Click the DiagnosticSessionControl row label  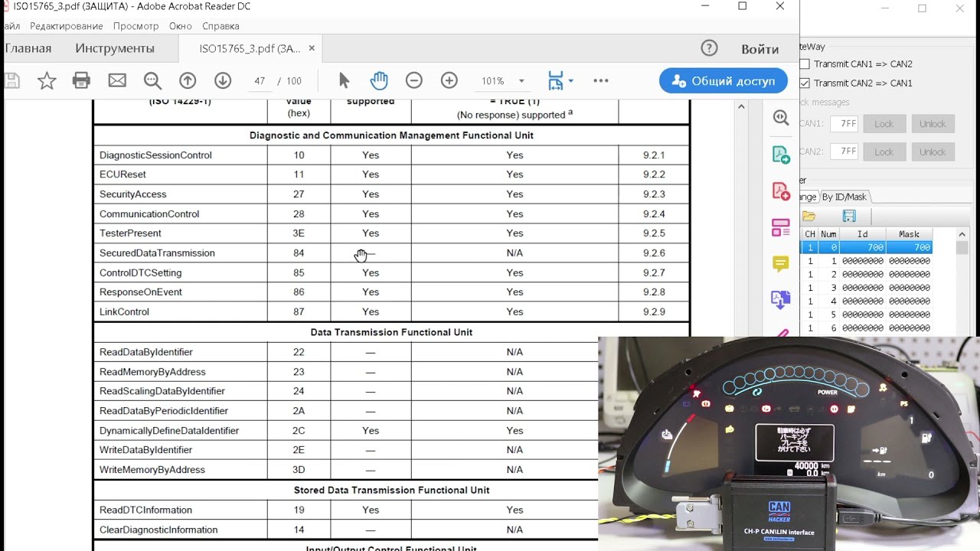point(155,155)
